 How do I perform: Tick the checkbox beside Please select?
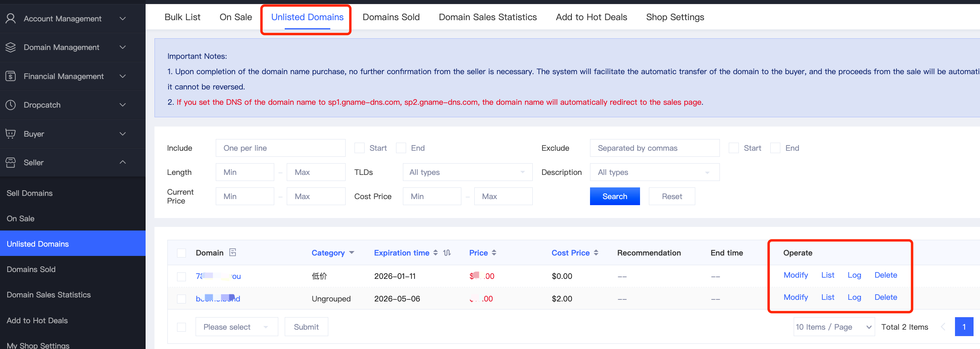(x=181, y=327)
